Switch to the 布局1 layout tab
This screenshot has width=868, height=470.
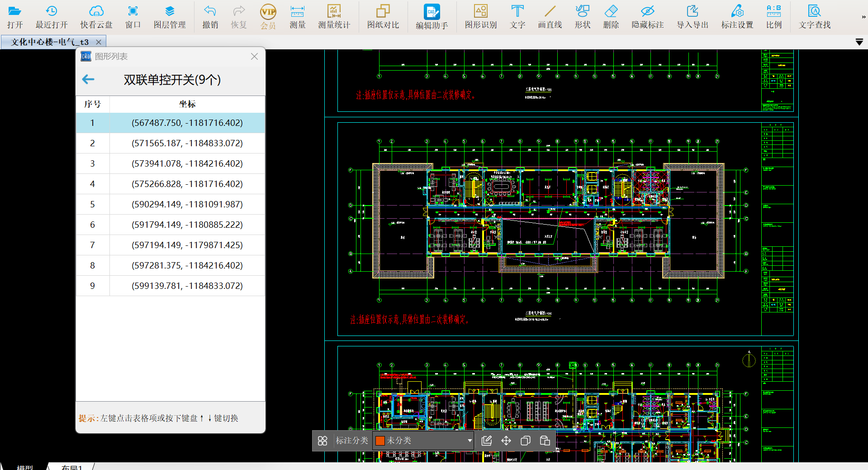(71, 467)
